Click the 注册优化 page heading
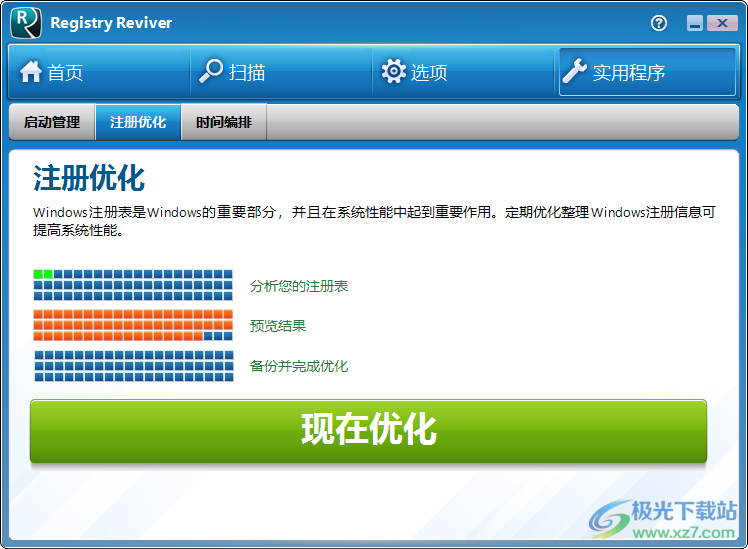This screenshot has height=549, width=748. click(89, 178)
